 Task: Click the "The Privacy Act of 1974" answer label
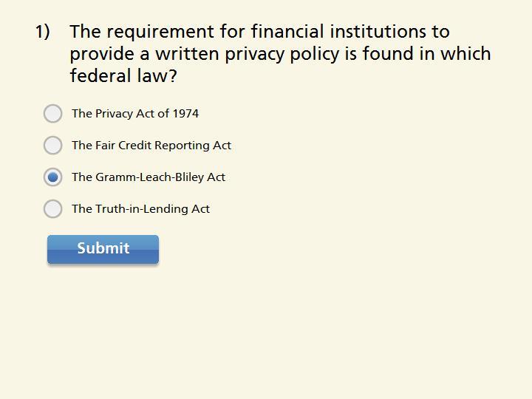[135, 114]
